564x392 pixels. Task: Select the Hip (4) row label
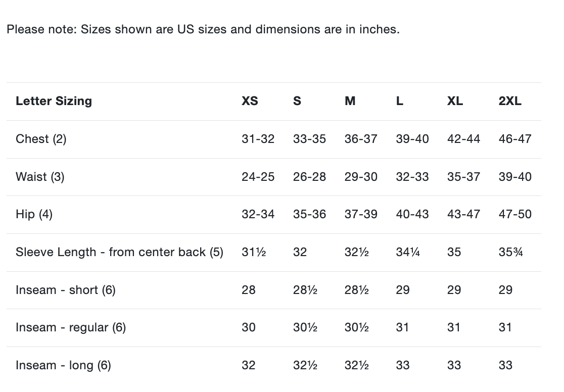click(34, 214)
